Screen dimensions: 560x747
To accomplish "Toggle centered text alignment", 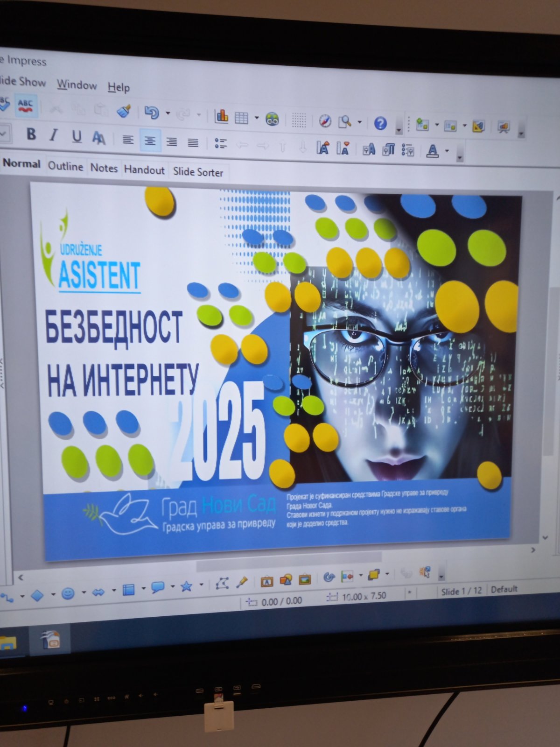I will 150,141.
